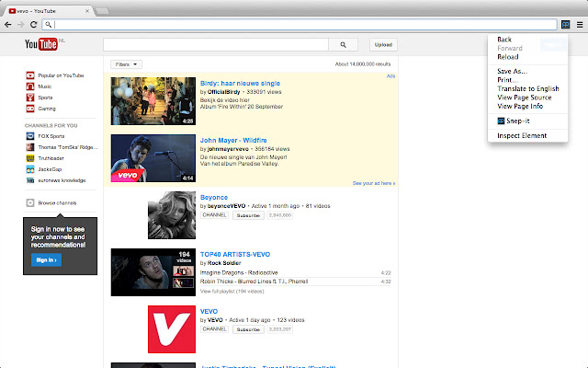
Task: Choose Save As... from the context menu
Action: click(x=512, y=71)
